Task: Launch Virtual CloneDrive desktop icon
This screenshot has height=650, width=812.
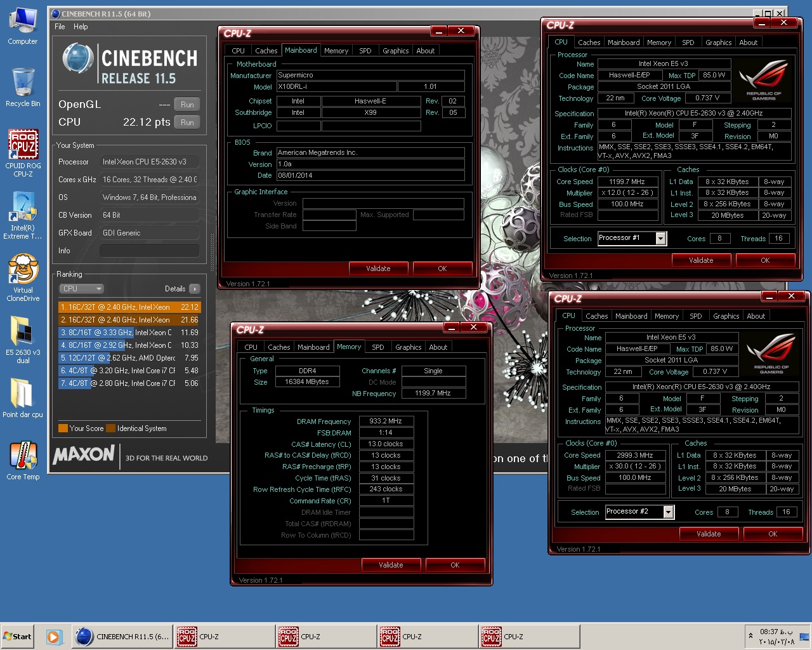Action: click(23, 278)
